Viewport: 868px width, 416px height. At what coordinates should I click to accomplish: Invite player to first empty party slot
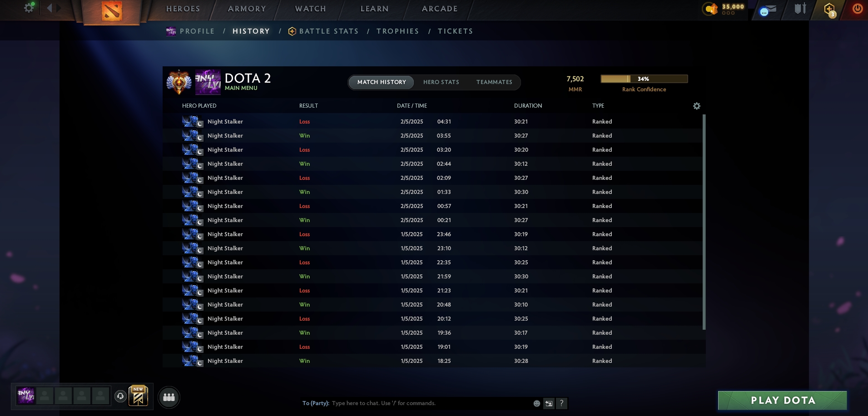click(x=45, y=396)
